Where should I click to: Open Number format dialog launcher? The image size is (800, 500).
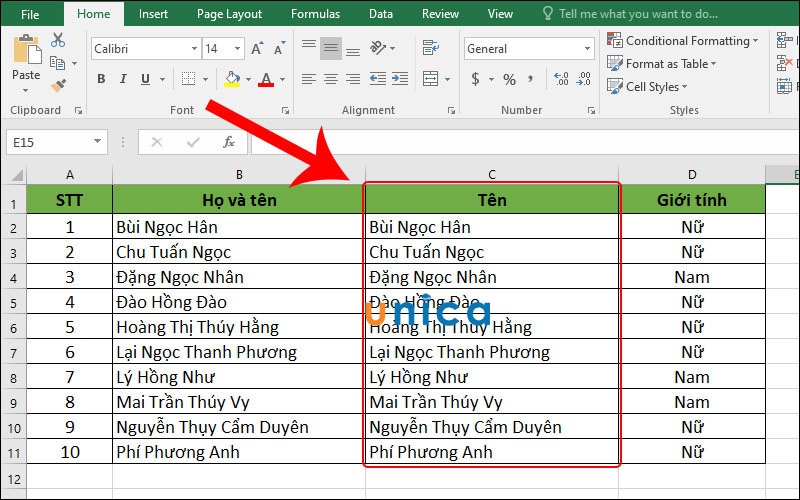click(591, 110)
